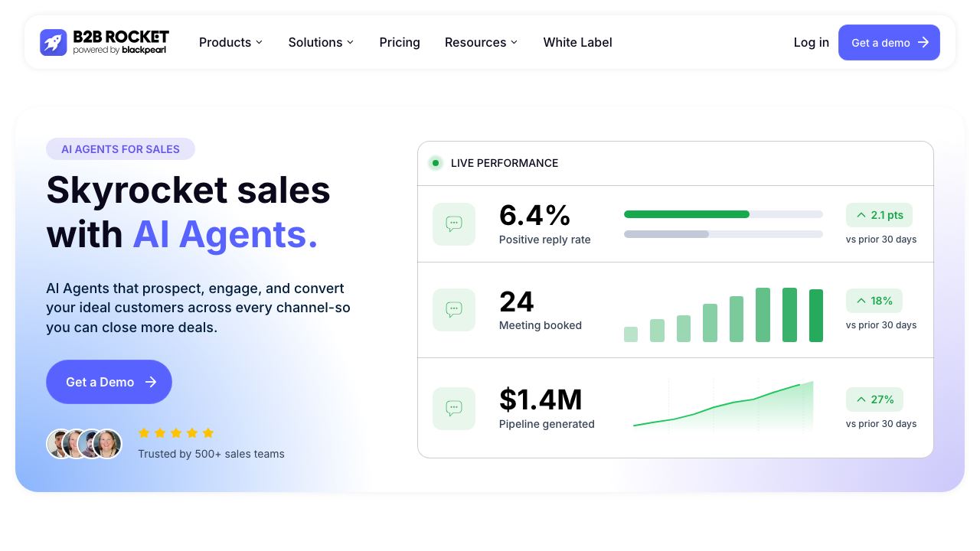
Task: Click the up chevron in the 27% badge
Action: click(861, 399)
